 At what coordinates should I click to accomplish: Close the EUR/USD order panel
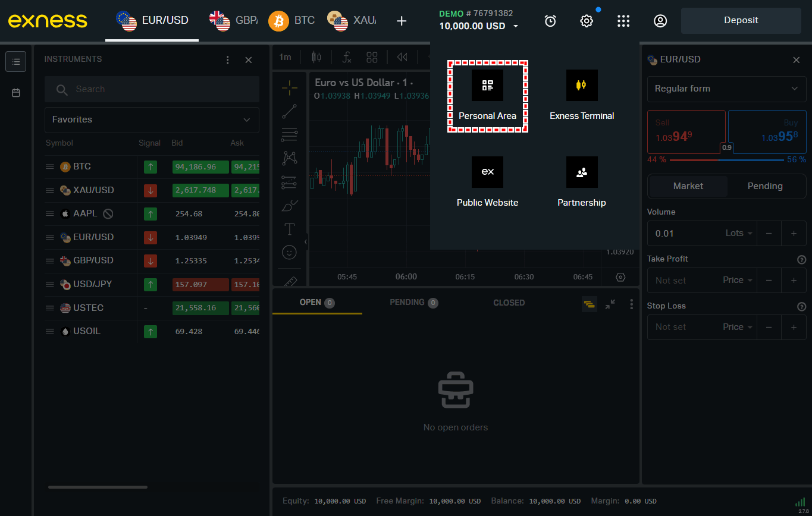pyautogui.click(x=797, y=60)
